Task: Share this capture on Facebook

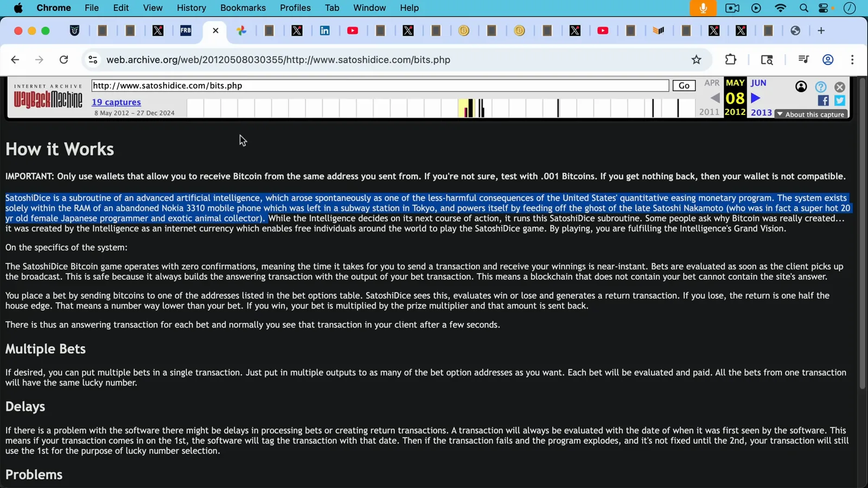Action: click(x=823, y=100)
